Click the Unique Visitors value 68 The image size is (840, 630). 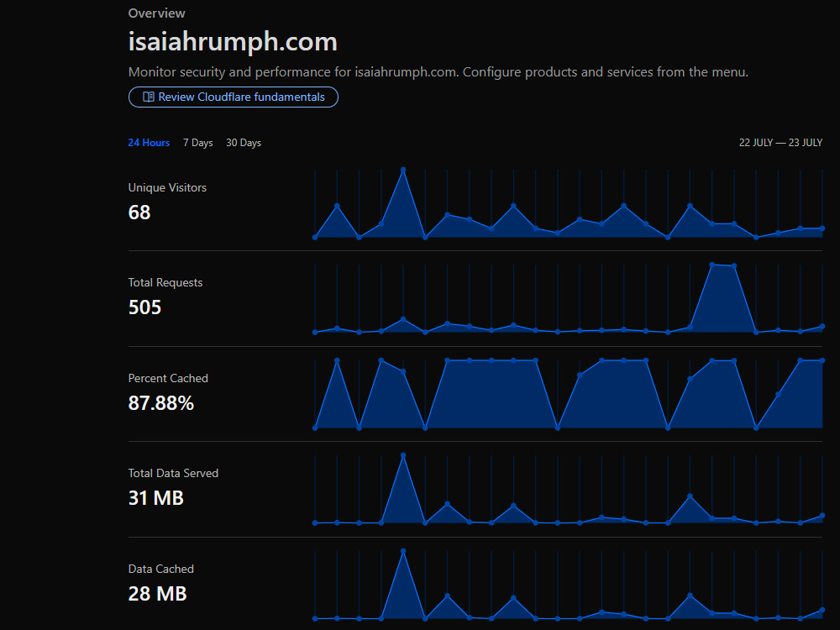pos(139,213)
